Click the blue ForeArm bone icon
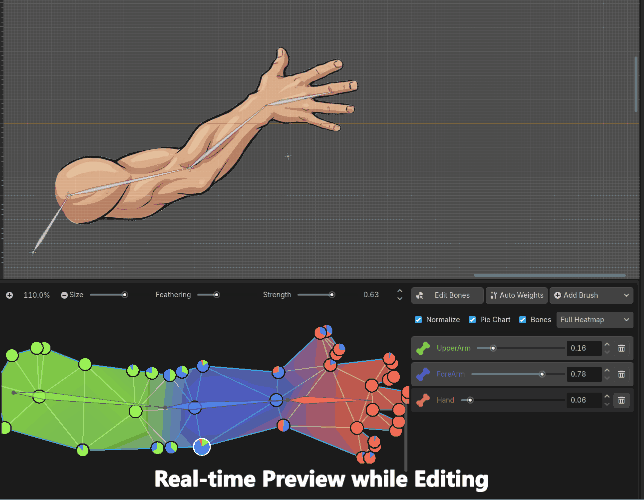The width and height of the screenshot is (644, 500). [423, 374]
